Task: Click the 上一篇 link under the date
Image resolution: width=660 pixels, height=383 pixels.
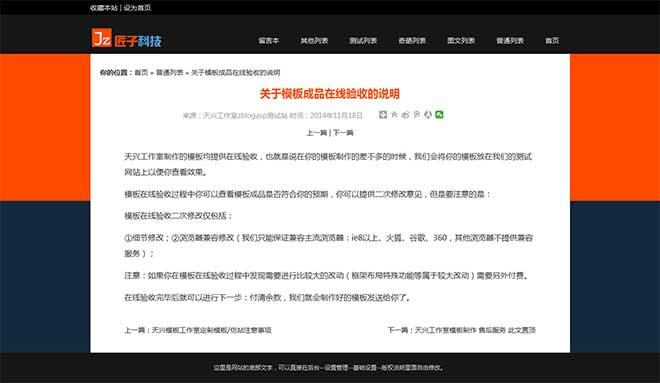Action: [317, 133]
